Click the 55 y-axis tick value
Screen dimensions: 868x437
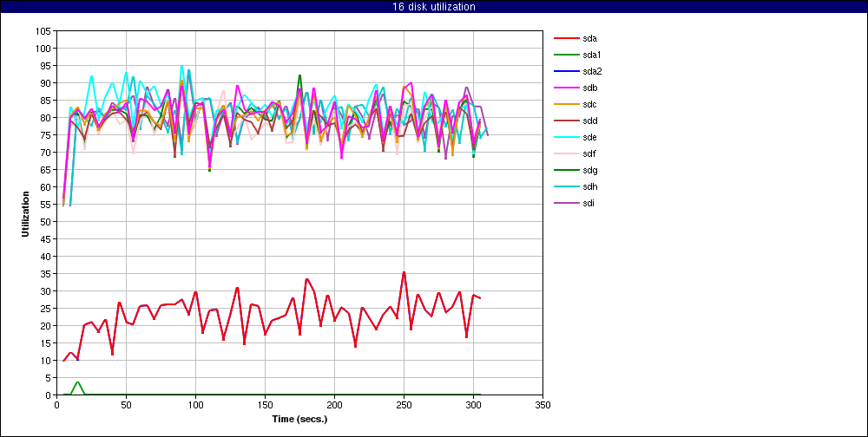[46, 204]
